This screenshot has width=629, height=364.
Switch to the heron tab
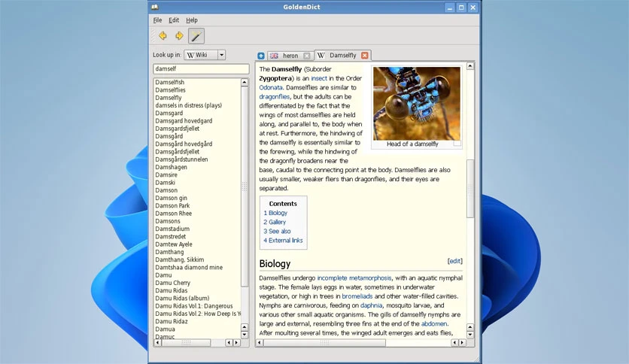point(290,56)
